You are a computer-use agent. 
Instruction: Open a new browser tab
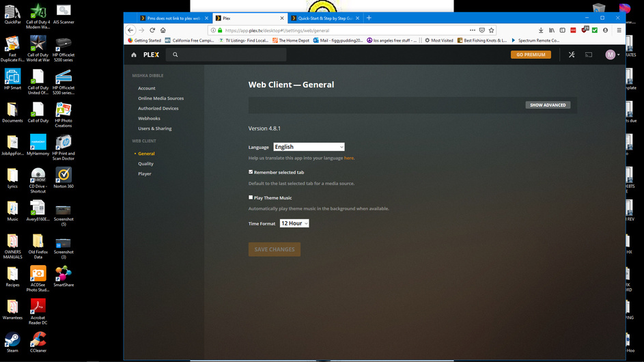(369, 18)
